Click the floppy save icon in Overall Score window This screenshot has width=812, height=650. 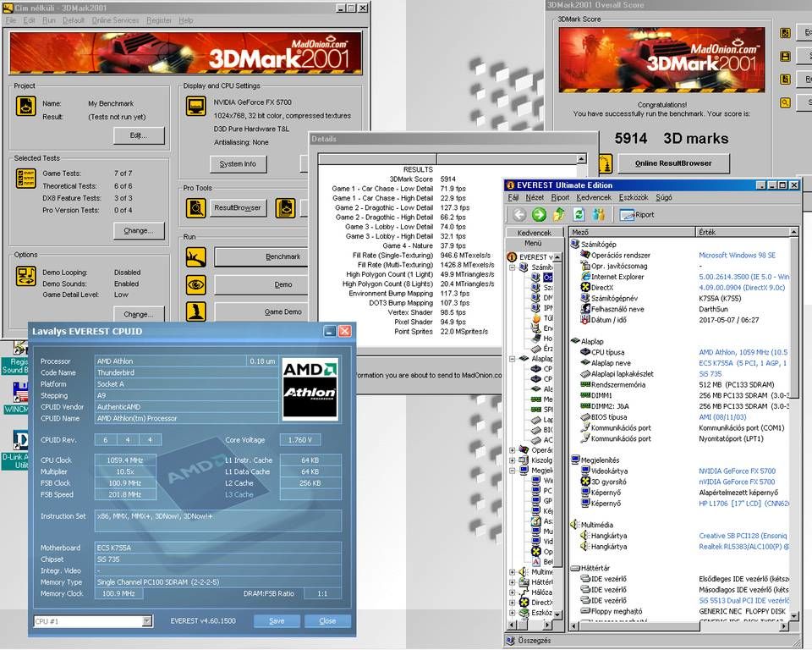coord(786,56)
